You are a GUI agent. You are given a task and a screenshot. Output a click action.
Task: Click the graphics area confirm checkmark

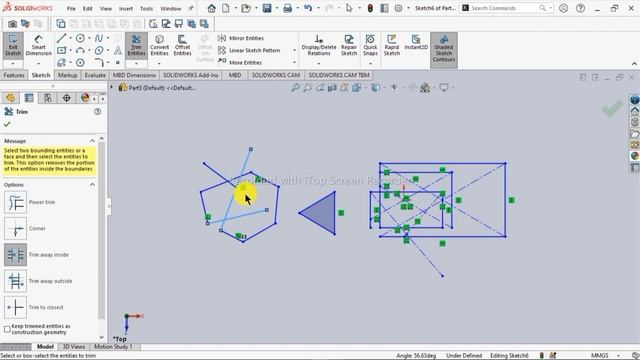pos(612,109)
